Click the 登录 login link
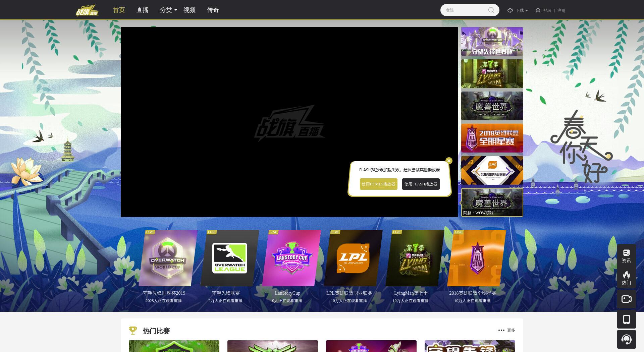The image size is (644, 352). point(547,10)
